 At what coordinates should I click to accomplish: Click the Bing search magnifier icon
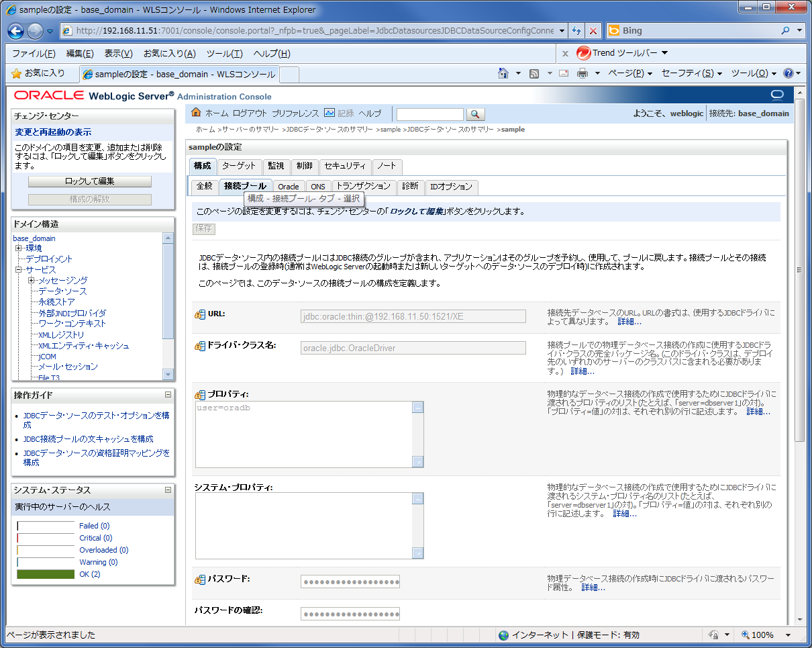786,31
